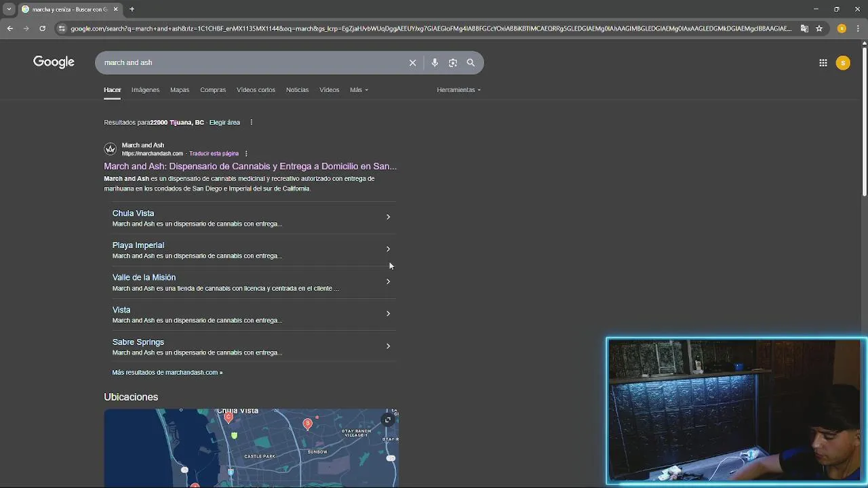Click the browser address bar URL
The width and height of the screenshot is (868, 488).
click(x=431, y=28)
